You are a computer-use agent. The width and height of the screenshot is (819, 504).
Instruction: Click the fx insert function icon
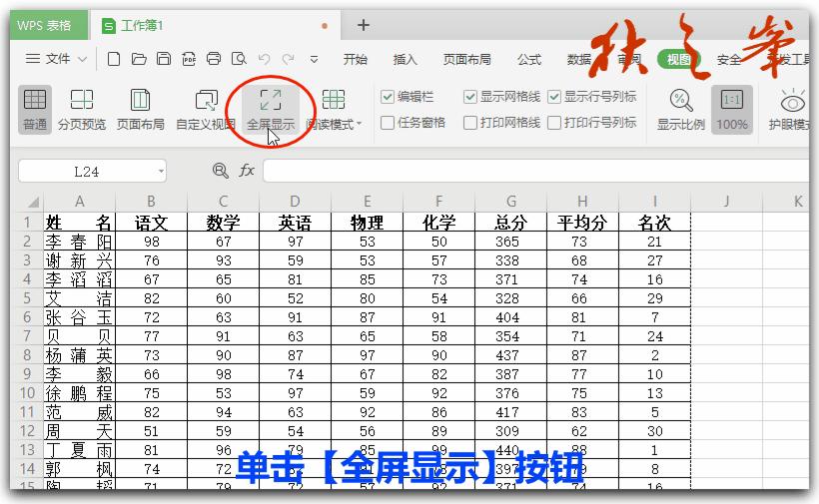tap(247, 170)
